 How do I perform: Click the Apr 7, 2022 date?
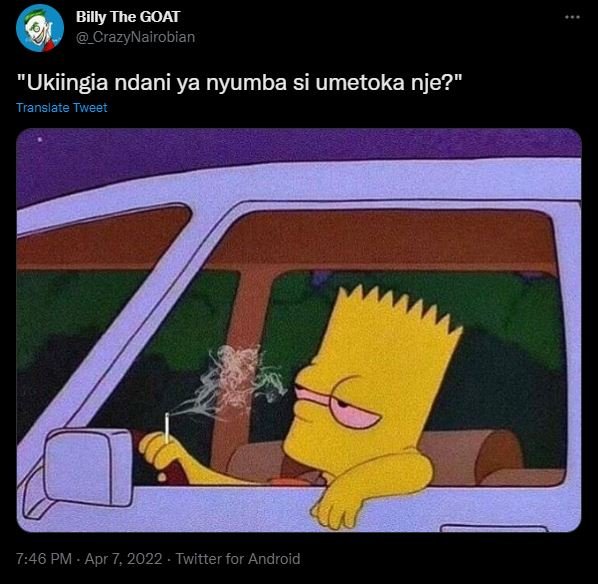coord(123,559)
